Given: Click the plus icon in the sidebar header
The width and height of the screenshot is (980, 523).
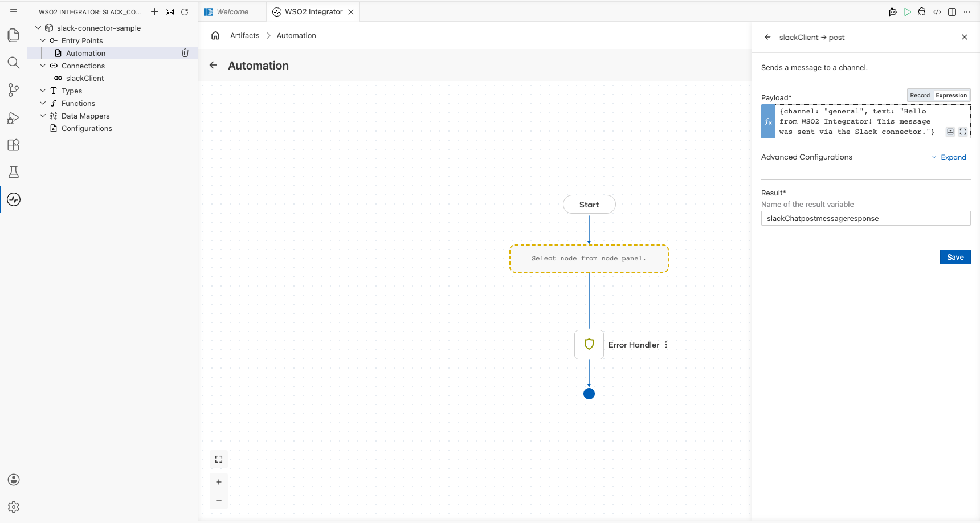Looking at the screenshot, I should coord(154,11).
